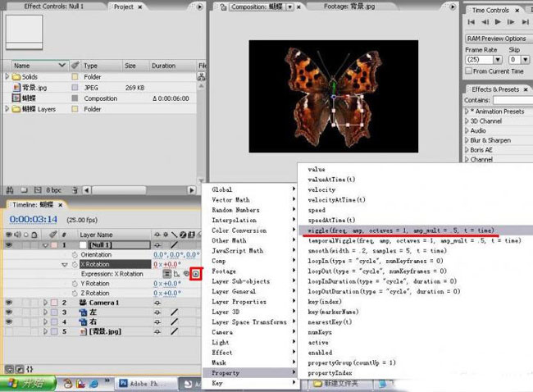Open the Effect Controls: Null 1 tab

pyautogui.click(x=54, y=6)
